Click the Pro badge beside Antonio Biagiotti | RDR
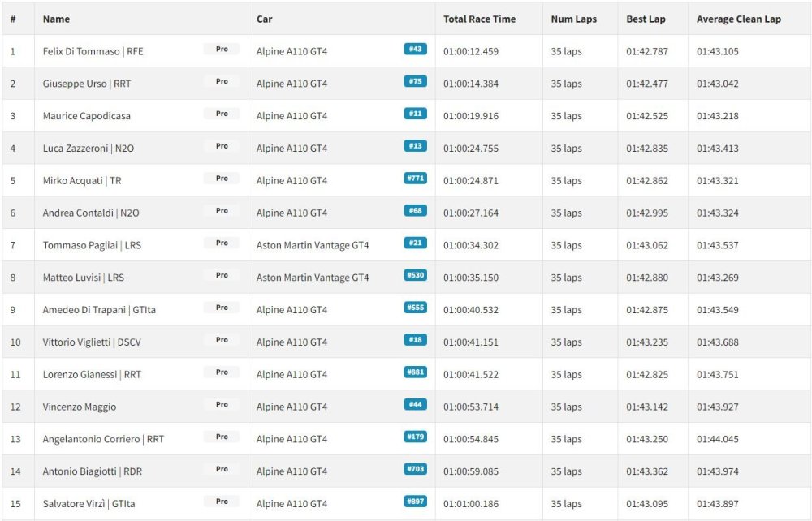Image resolution: width=812 pixels, height=521 pixels. (x=222, y=469)
